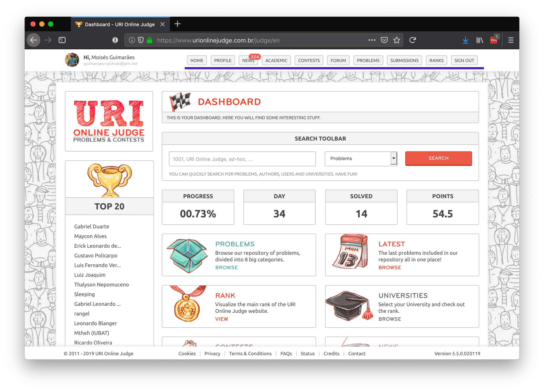Click the red SEARCH button

click(x=439, y=158)
